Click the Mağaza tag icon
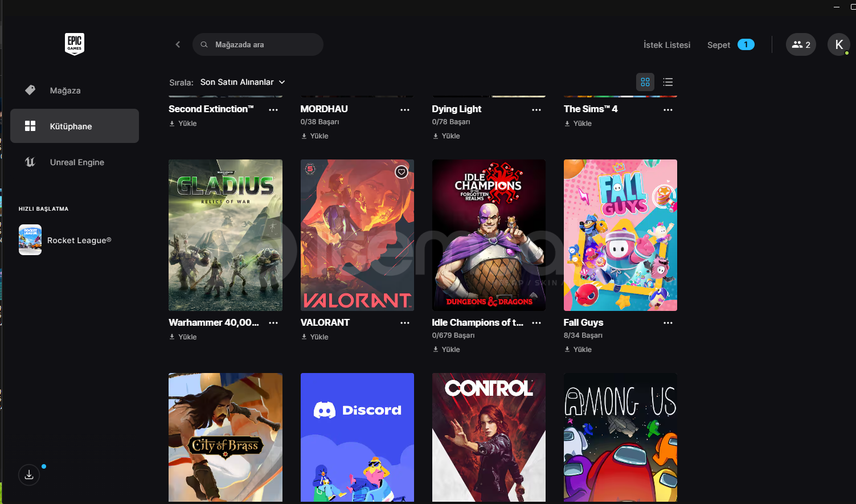 30,90
